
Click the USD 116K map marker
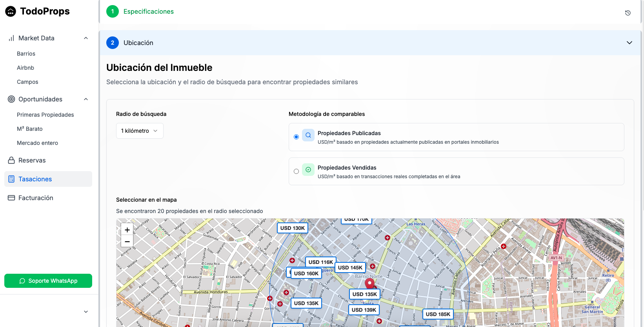(321, 262)
